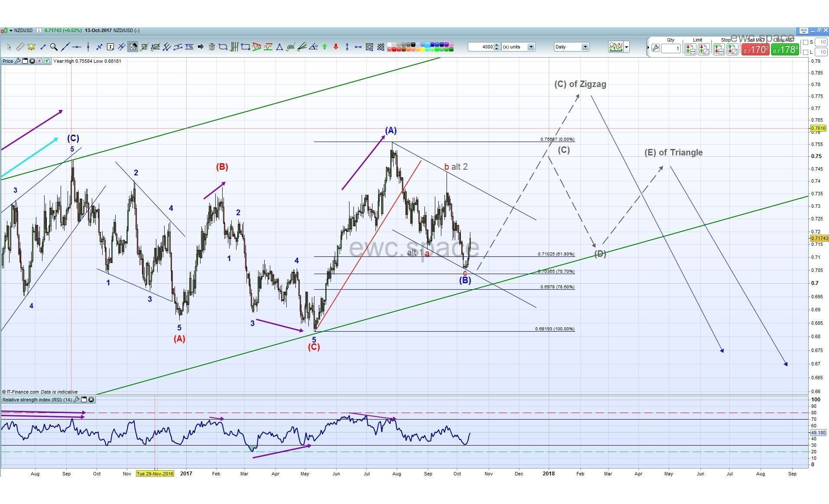Select the magnifying glass zoom tool
The width and height of the screenshot is (829, 504).
point(54,47)
